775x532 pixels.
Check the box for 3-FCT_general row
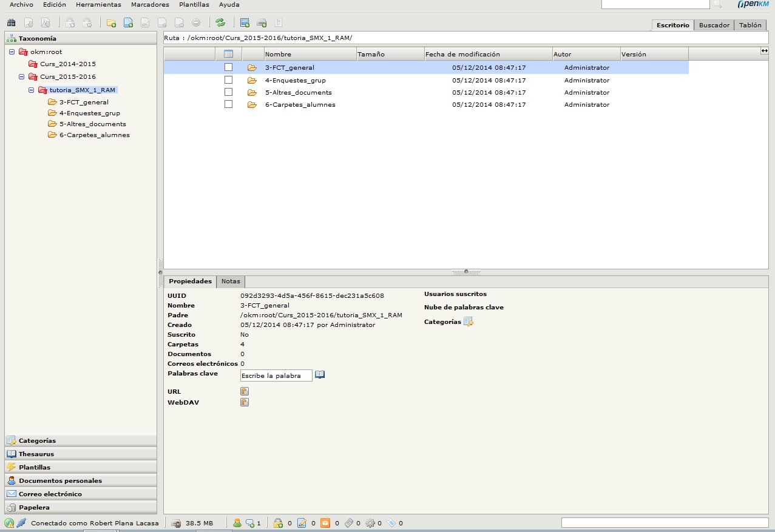click(x=228, y=67)
